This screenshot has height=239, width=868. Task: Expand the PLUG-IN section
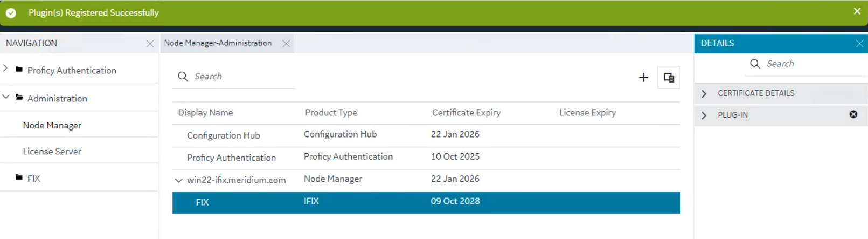[704, 115]
